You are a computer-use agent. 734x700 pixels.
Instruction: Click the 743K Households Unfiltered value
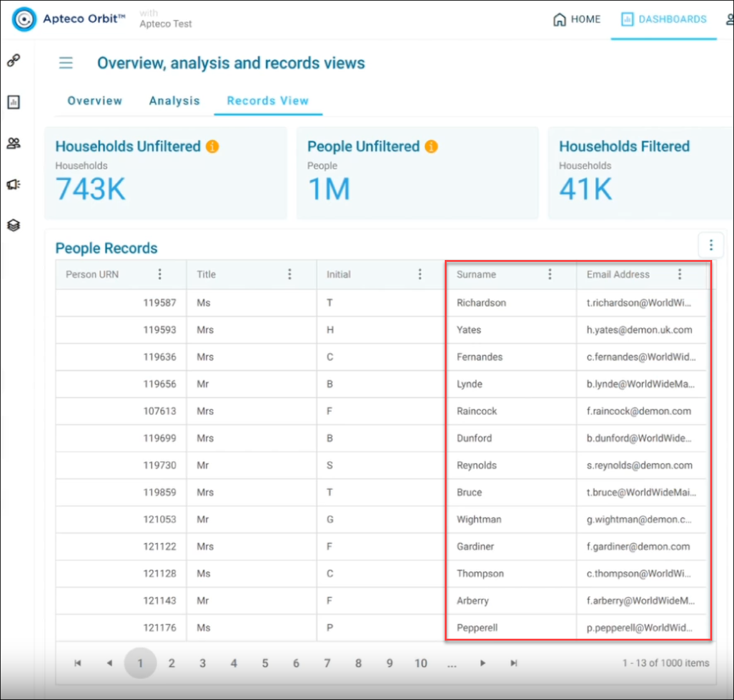[x=91, y=189]
